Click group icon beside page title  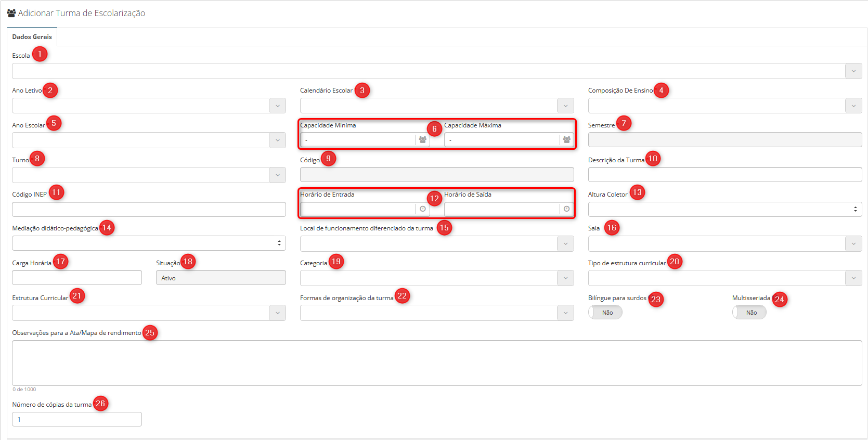11,13
